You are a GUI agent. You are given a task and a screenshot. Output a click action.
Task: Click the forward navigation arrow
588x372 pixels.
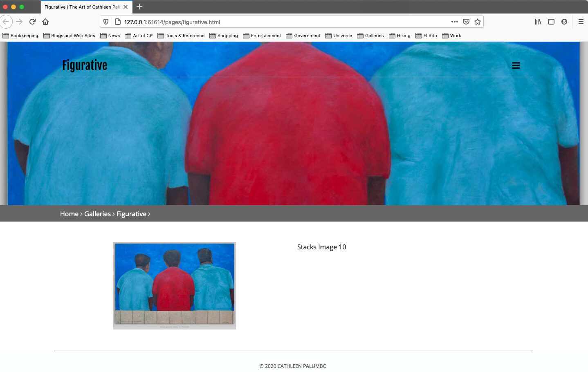(19, 22)
